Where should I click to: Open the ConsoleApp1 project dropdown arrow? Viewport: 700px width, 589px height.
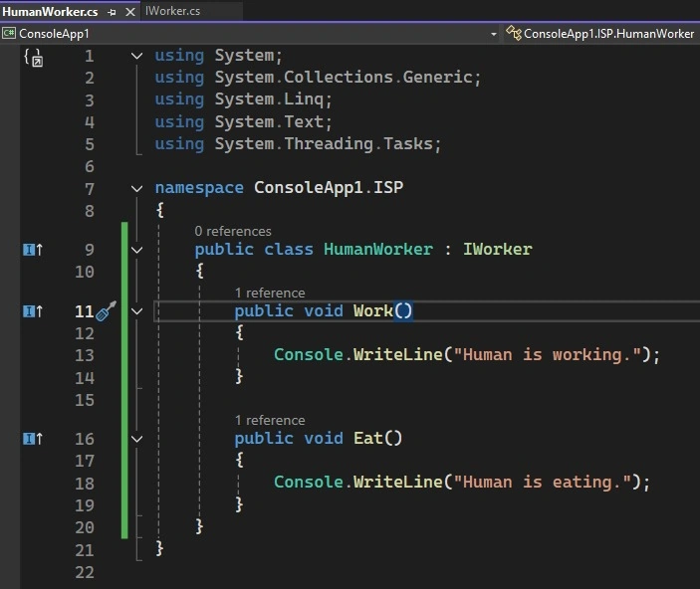click(493, 34)
